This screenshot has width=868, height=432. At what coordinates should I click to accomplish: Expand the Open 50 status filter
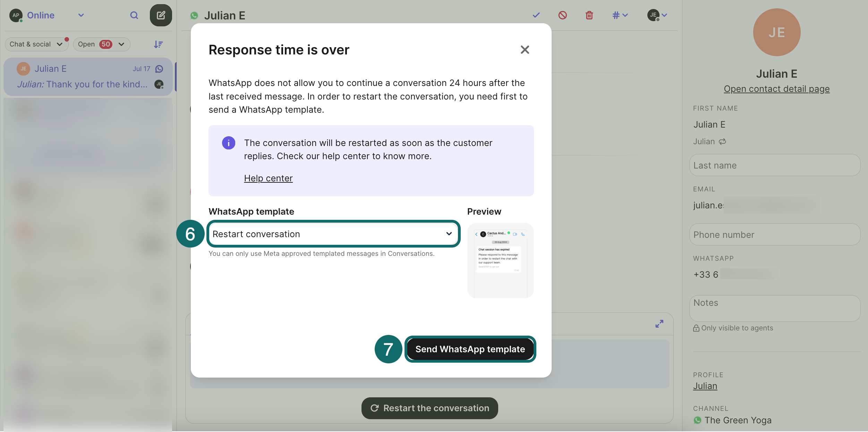pos(101,44)
